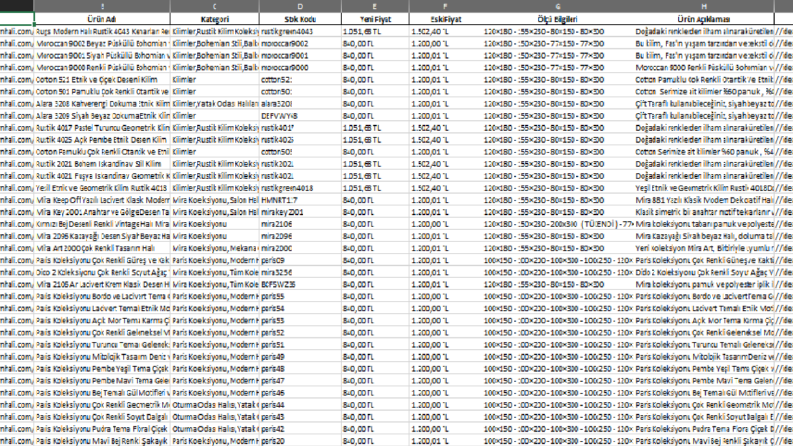Select cell with stock code paris49
Screen dimensions: 793x446
pyautogui.click(x=300, y=357)
